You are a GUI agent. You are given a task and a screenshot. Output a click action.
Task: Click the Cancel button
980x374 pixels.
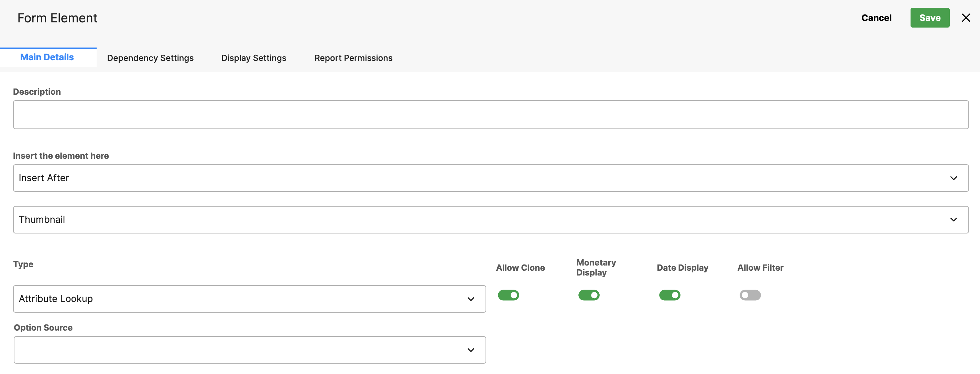click(876, 18)
